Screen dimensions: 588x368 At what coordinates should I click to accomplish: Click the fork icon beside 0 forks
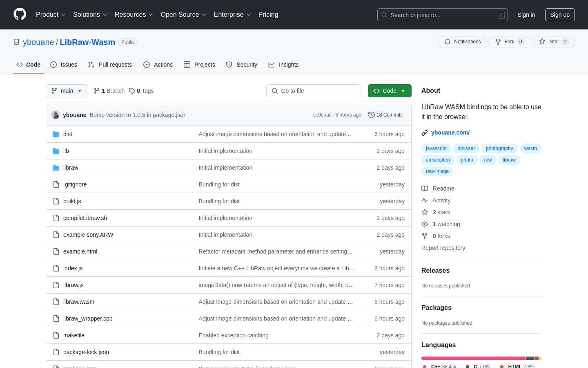pyautogui.click(x=425, y=236)
